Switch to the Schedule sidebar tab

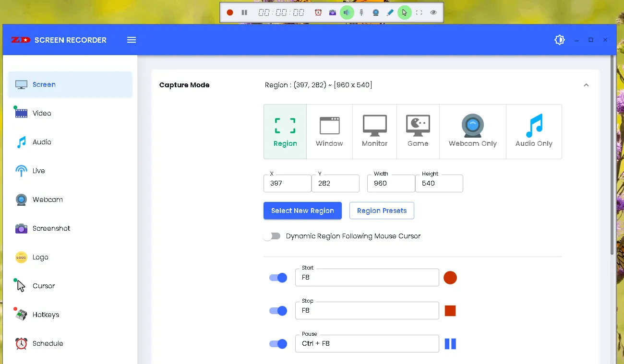coord(48,343)
